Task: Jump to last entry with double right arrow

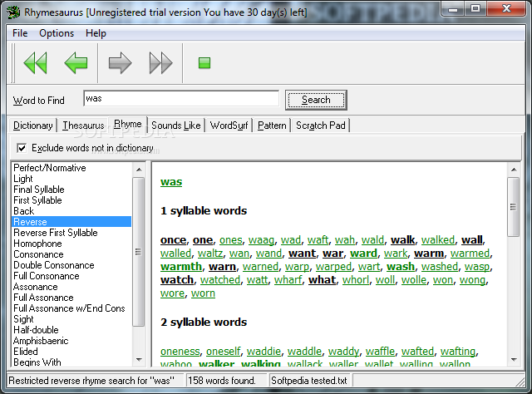Action: pyautogui.click(x=160, y=63)
